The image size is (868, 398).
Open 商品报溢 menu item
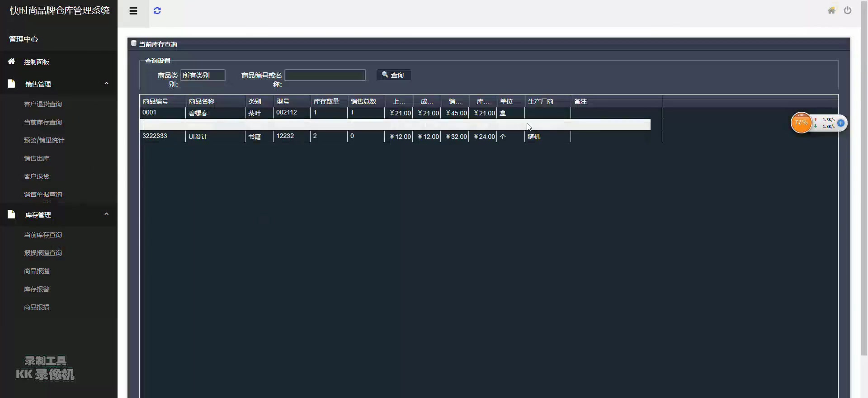(x=37, y=271)
